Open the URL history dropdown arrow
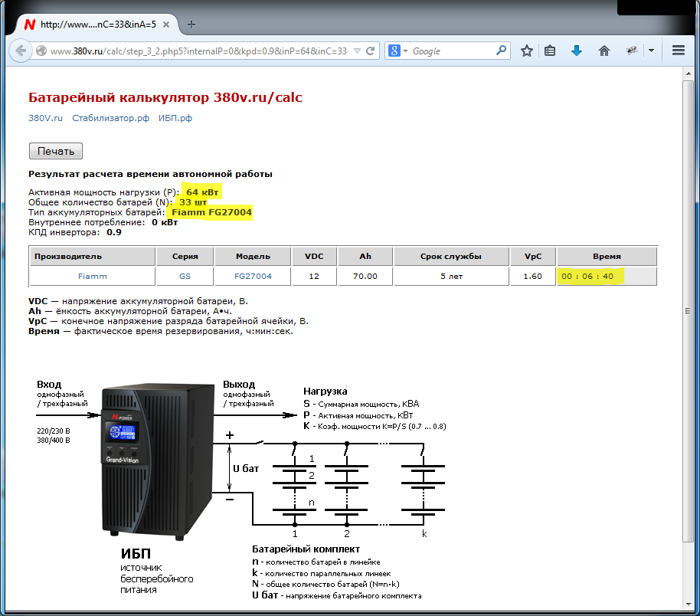Screen dimensions: 700x616 point(357,51)
